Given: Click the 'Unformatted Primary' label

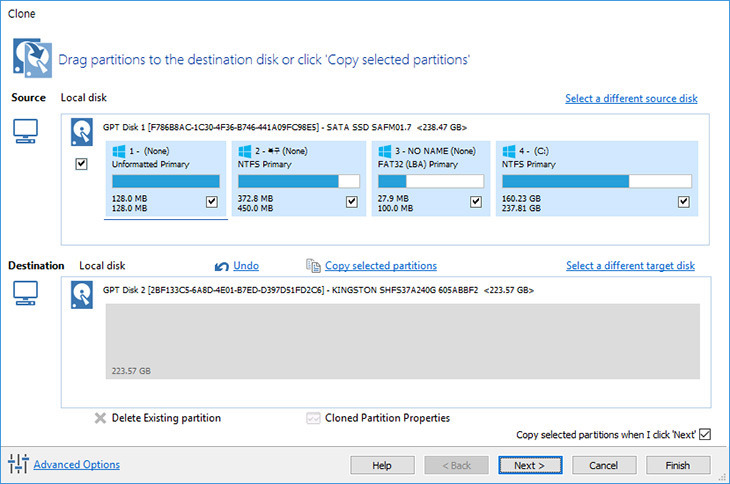Looking at the screenshot, I should 150,164.
